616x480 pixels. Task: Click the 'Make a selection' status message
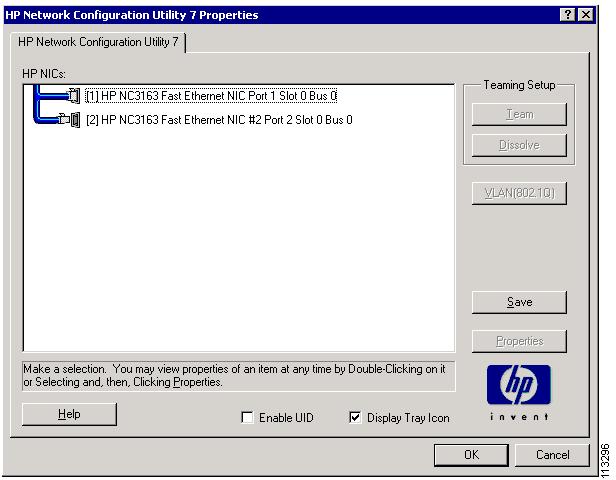238,376
